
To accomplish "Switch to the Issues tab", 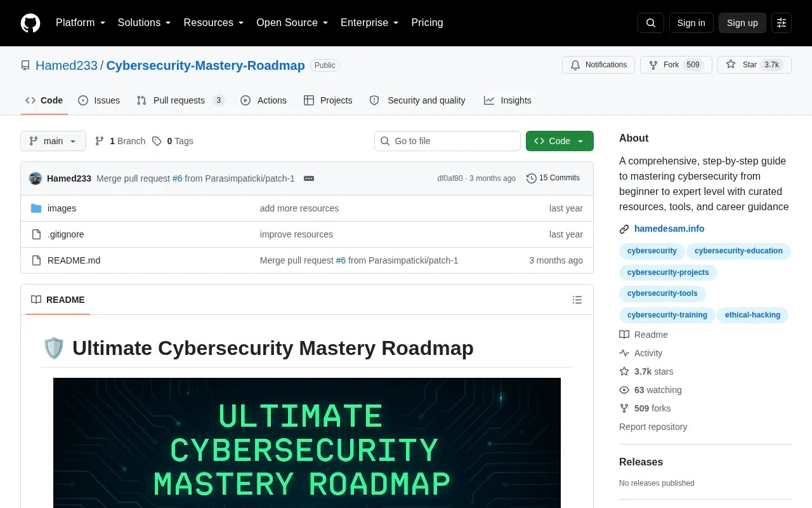I will (99, 100).
